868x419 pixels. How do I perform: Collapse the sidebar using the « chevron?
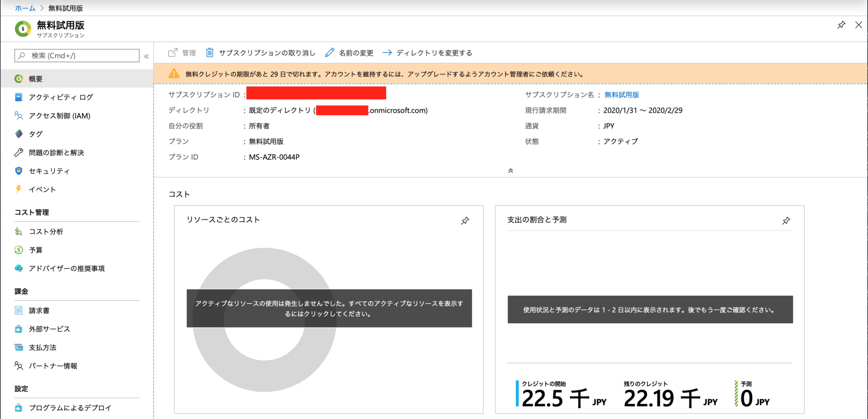click(146, 55)
